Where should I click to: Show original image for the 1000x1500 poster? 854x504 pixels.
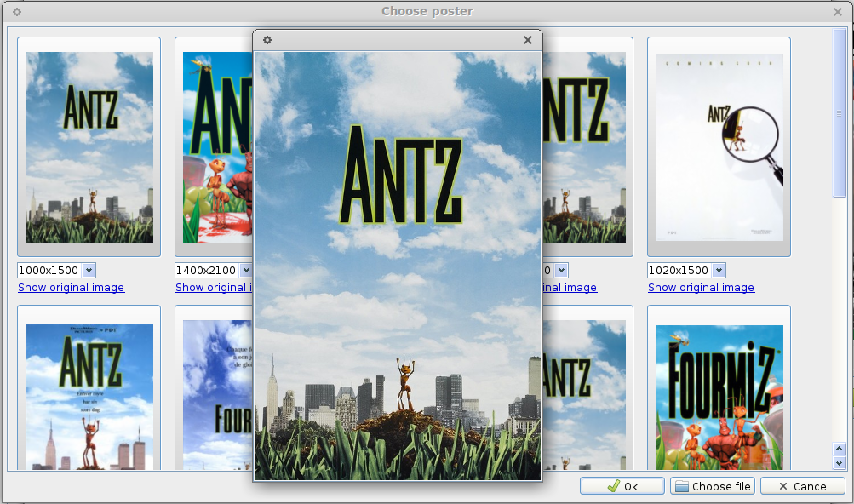[x=72, y=287]
